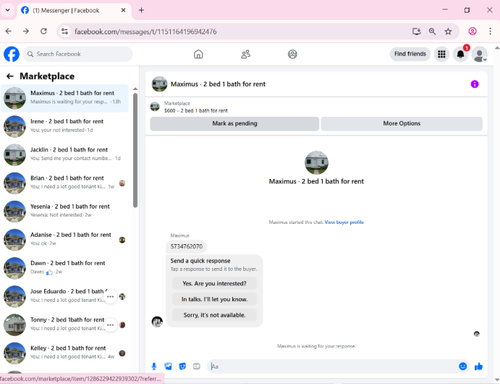The width and height of the screenshot is (500, 384).
Task: Open conversation info purple icon
Action: point(475,84)
